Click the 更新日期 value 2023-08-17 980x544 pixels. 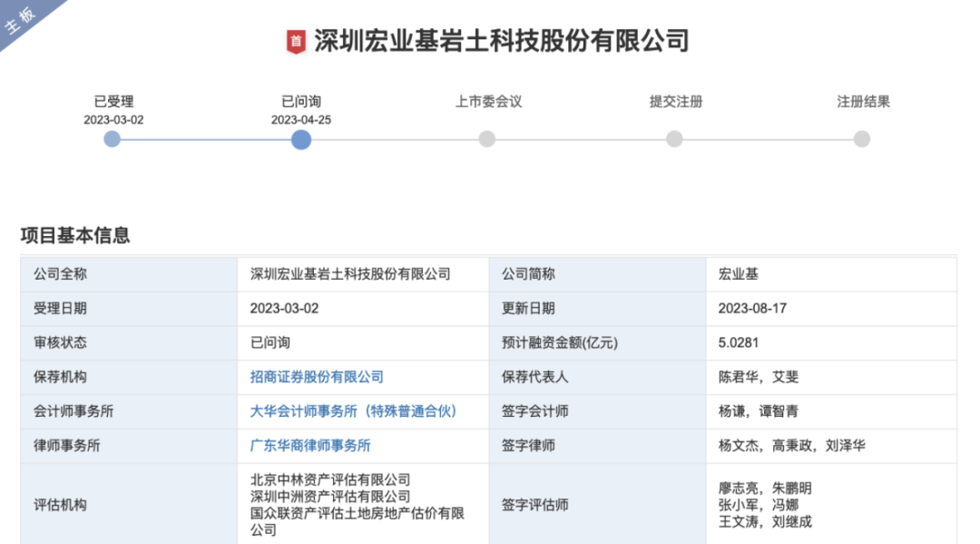(752, 309)
